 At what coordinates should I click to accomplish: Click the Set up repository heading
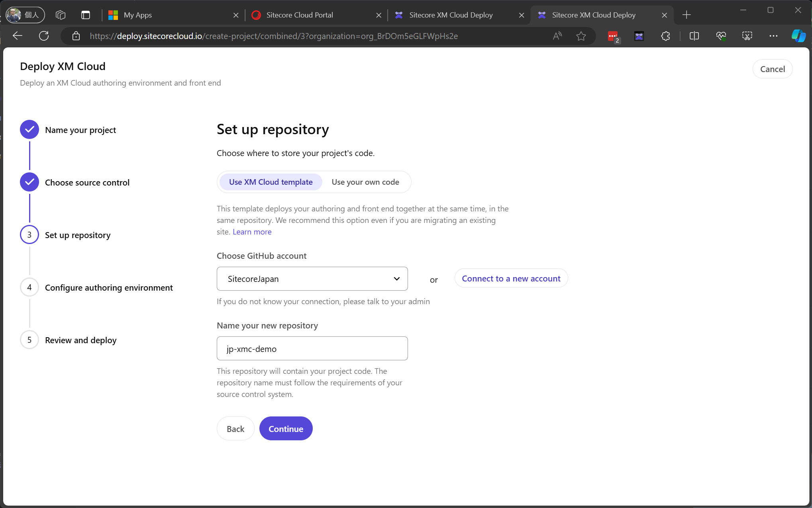273,129
